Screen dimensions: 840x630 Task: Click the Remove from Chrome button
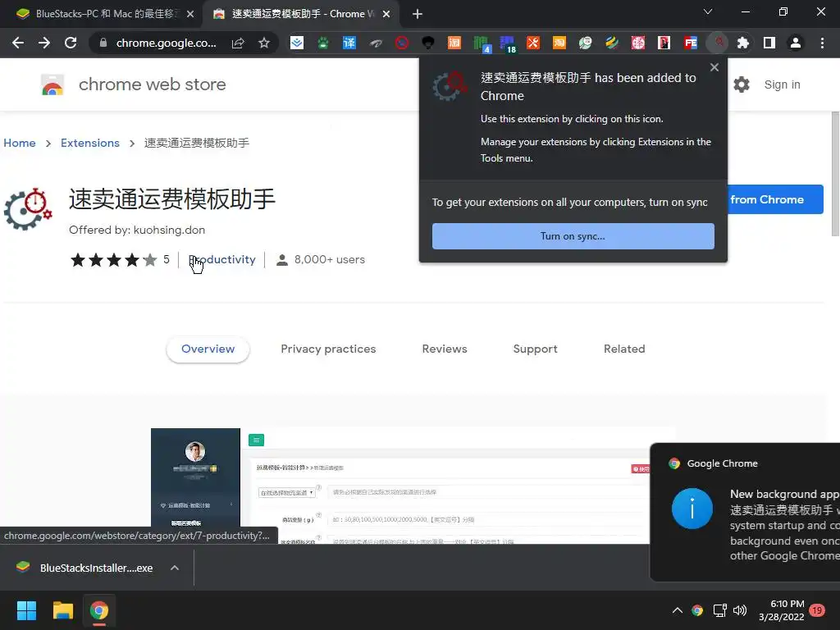(775, 199)
